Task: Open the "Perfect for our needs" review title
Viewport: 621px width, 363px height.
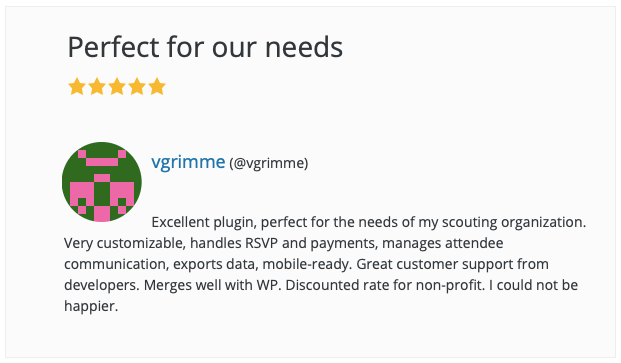Action: click(205, 47)
